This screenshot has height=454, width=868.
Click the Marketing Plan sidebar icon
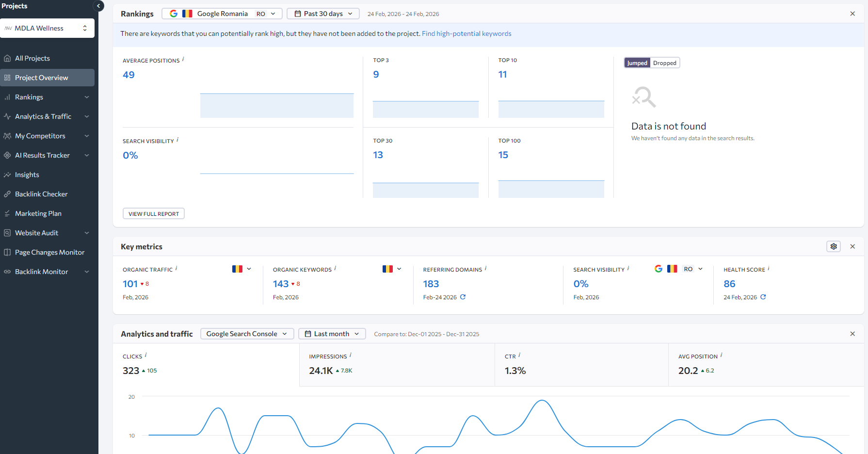(x=7, y=213)
